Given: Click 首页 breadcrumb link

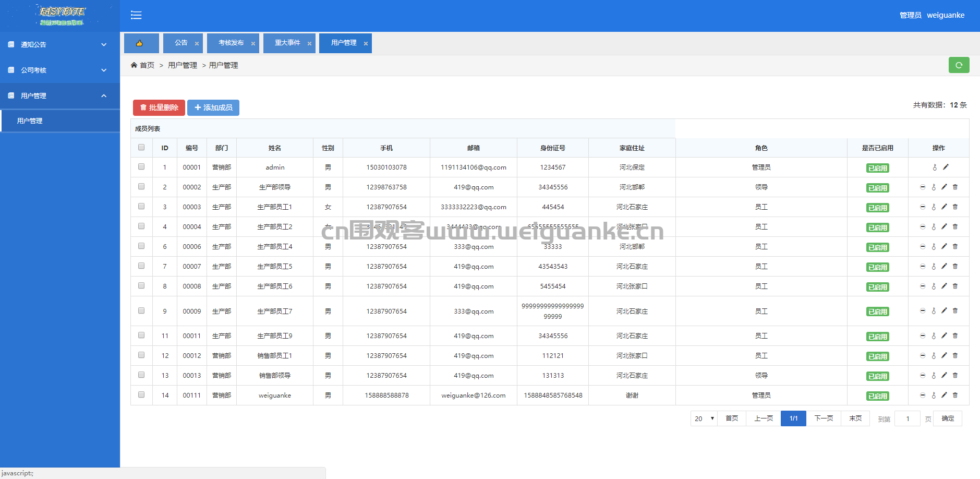Looking at the screenshot, I should (x=147, y=65).
